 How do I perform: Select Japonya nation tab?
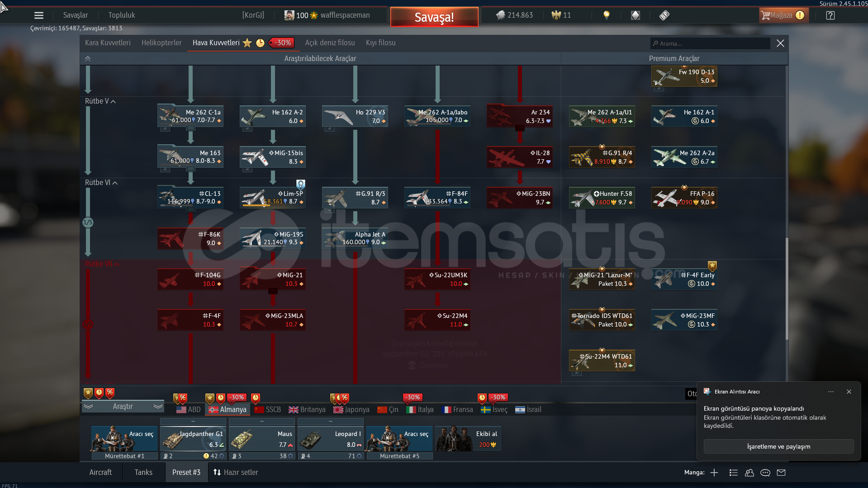351,410
